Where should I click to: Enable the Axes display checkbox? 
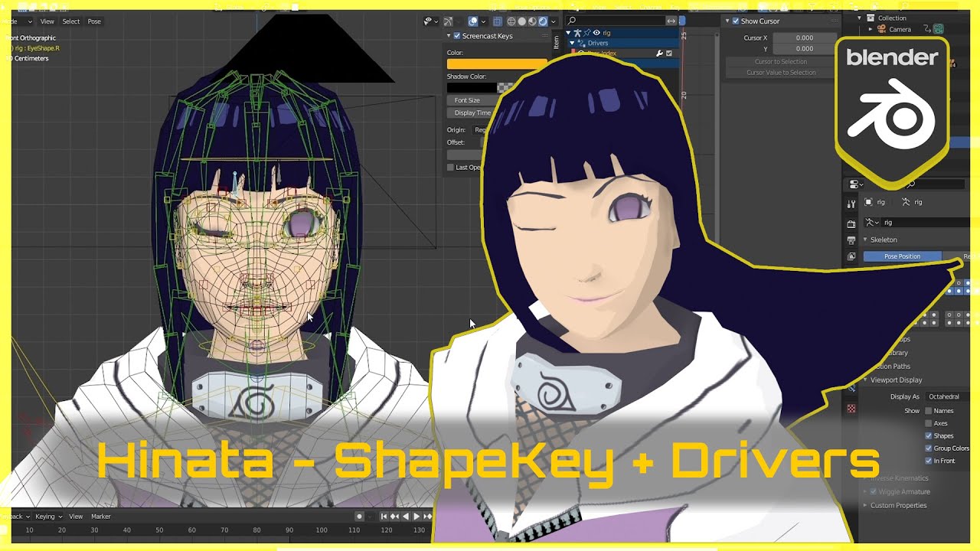929,423
